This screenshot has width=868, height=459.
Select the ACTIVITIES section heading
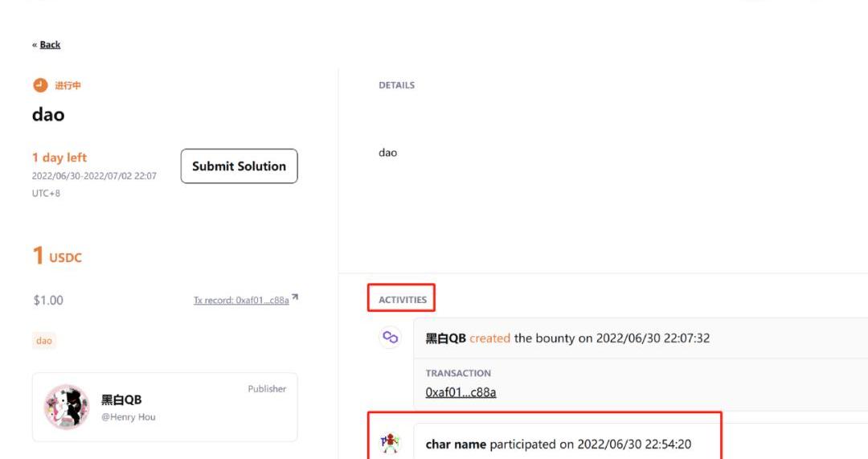403,300
